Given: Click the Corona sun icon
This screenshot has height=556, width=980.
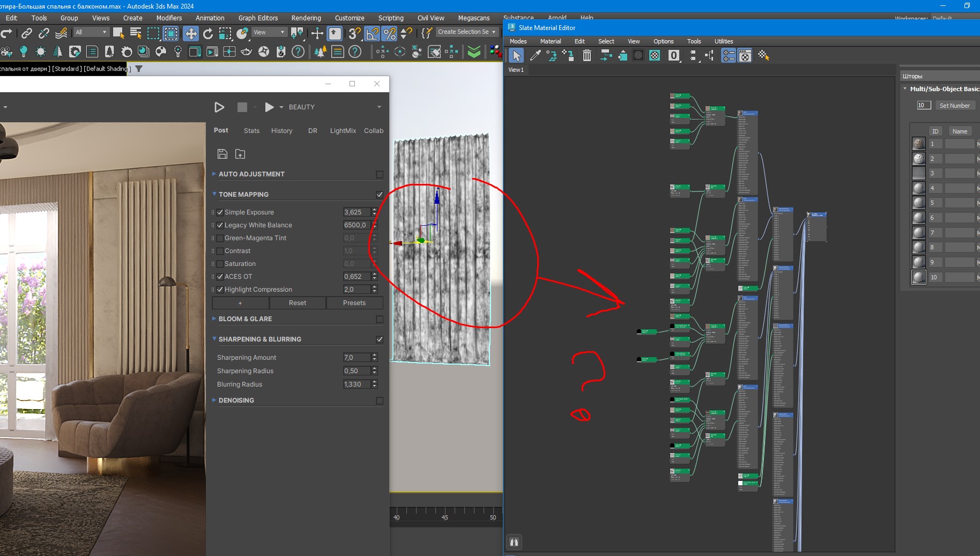Looking at the screenshot, I should tap(40, 51).
